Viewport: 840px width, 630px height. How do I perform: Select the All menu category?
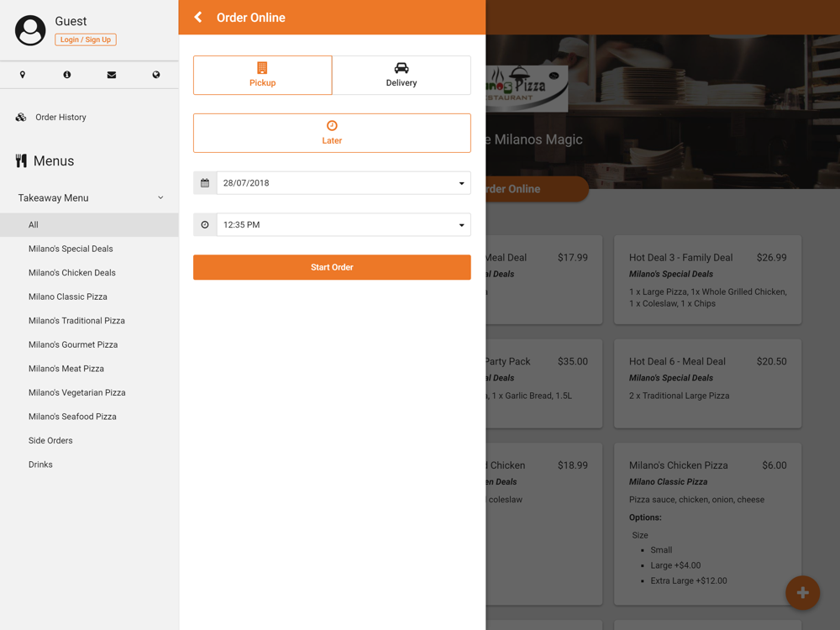point(89,225)
